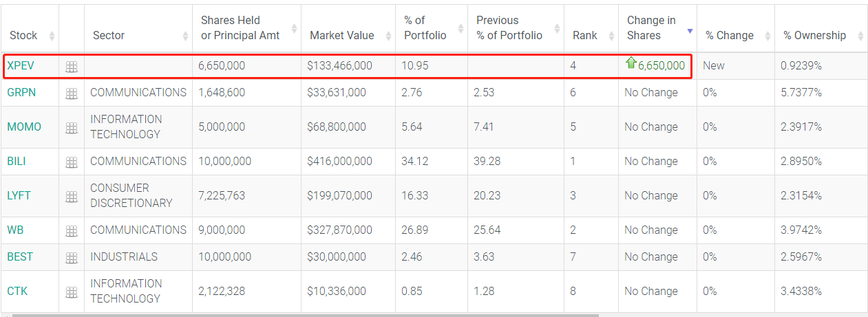
Task: Sort by % Change column header
Action: pyautogui.click(x=736, y=28)
